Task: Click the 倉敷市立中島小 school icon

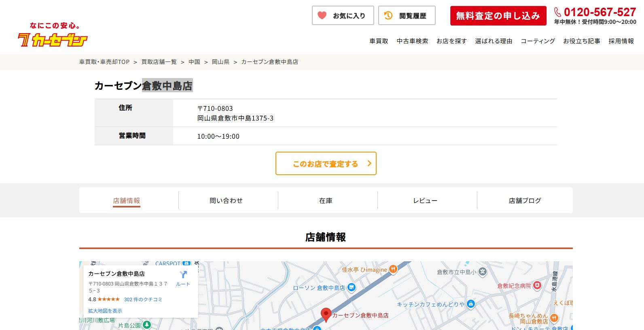Action: pyautogui.click(x=482, y=272)
